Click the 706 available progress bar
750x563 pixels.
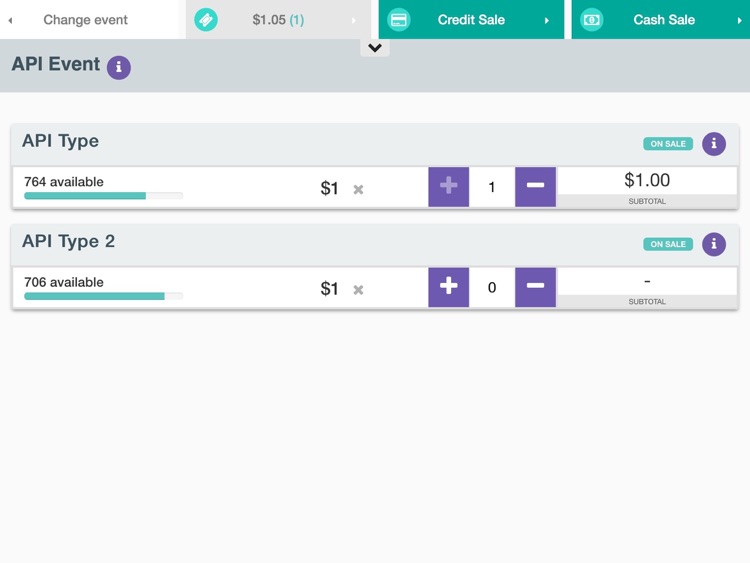(103, 296)
